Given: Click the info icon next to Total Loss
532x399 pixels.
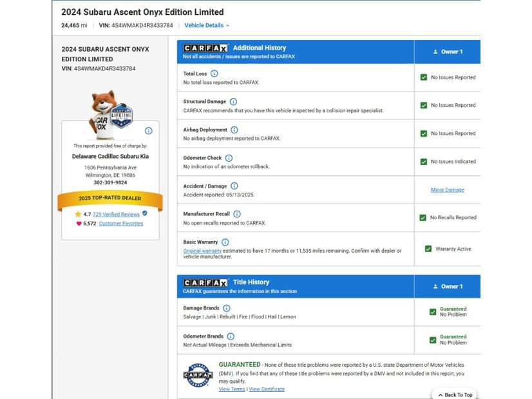Looking at the screenshot, I should [x=214, y=73].
